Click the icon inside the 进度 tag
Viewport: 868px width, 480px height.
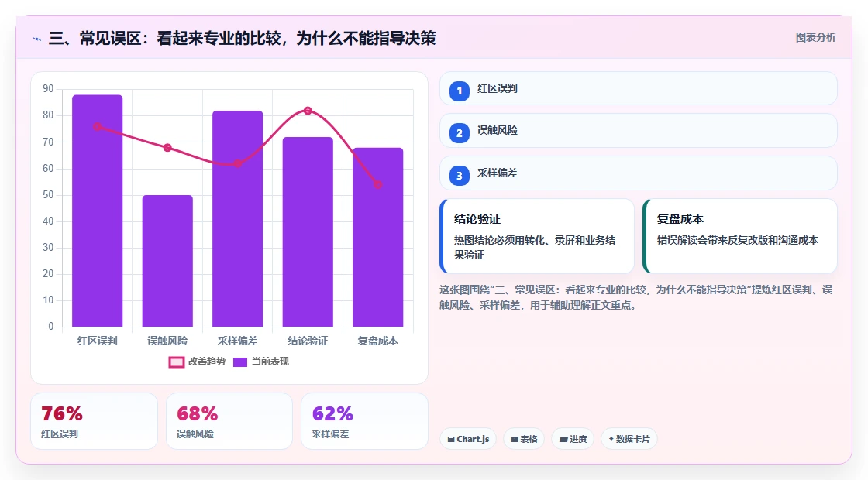[563, 440]
